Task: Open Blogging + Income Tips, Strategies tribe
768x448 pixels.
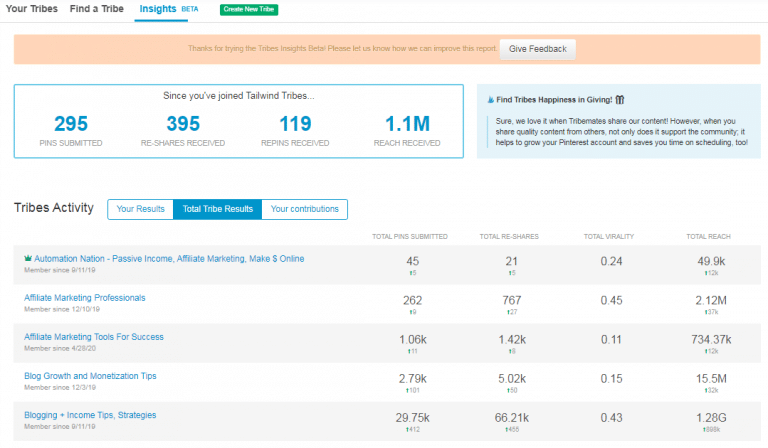Action: pos(90,415)
